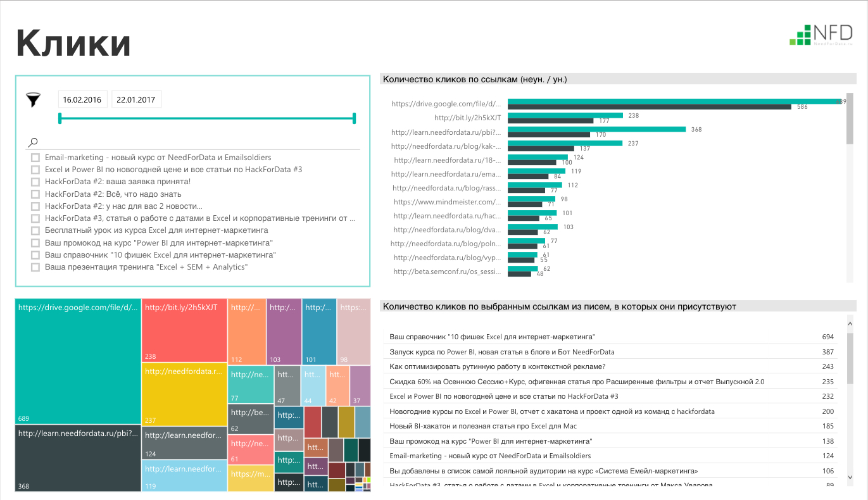This screenshot has width=868, height=500.
Task: Check 'Бесплатный урок из курса Excel' checkbox
Action: point(35,230)
